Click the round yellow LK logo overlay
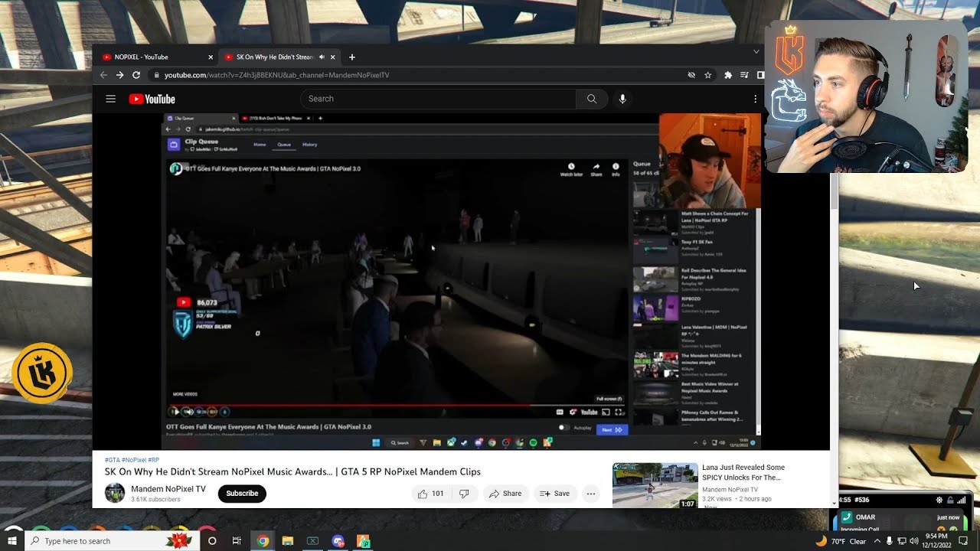The image size is (980, 551). click(x=42, y=373)
